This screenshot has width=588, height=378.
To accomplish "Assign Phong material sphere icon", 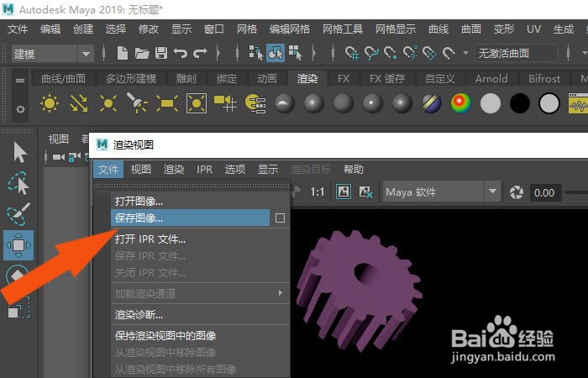I will (x=372, y=103).
